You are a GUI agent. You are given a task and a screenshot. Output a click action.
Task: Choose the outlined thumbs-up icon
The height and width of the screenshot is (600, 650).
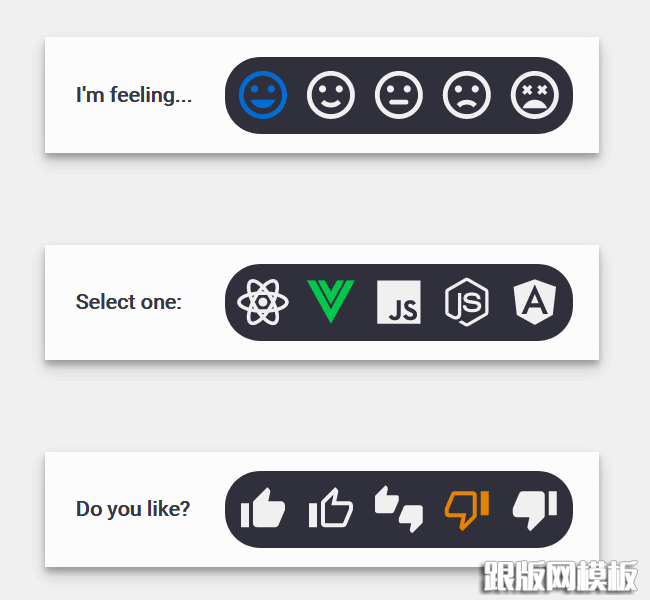(331, 508)
